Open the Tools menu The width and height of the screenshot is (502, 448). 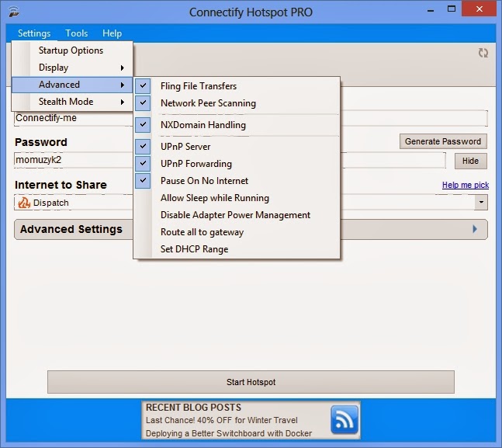77,33
